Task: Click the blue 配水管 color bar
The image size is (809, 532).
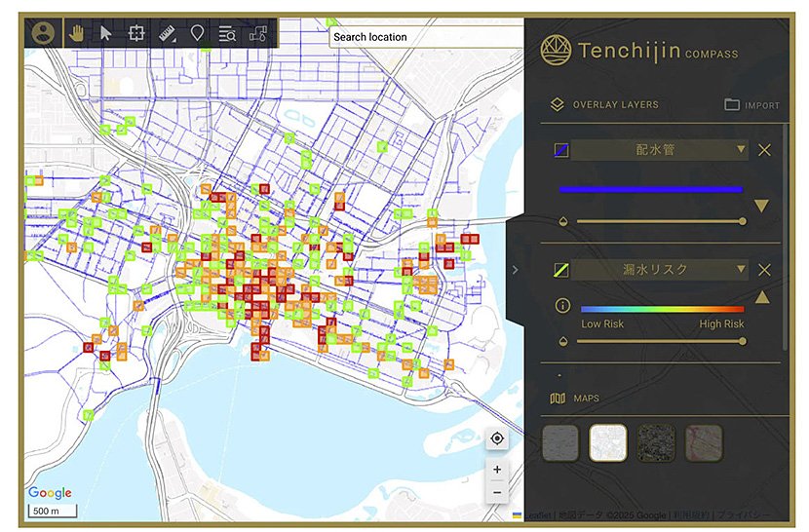Action: [651, 189]
